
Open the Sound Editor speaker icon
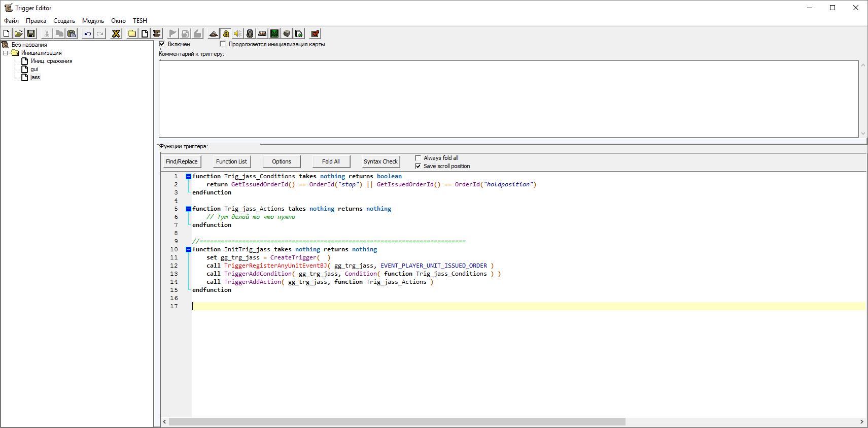pos(238,34)
